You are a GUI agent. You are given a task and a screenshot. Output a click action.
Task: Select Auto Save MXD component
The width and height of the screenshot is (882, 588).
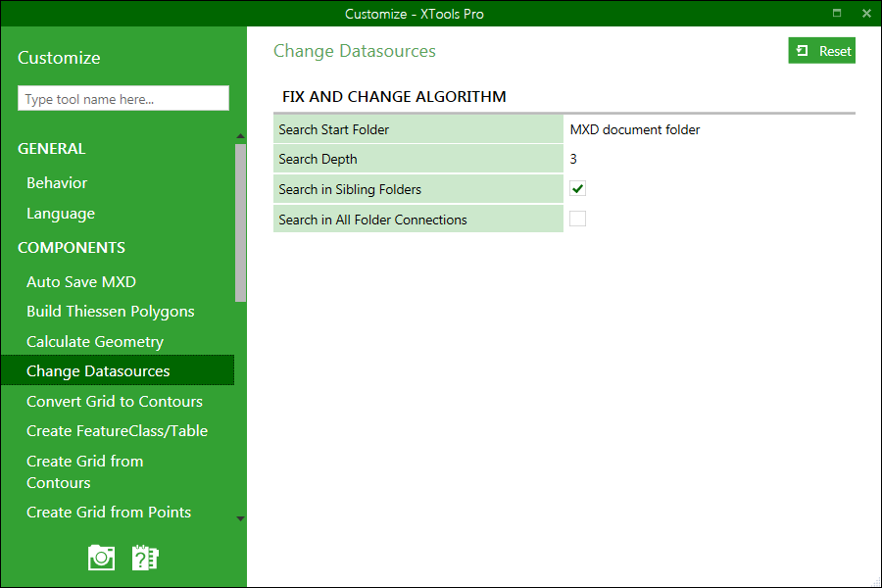click(81, 281)
